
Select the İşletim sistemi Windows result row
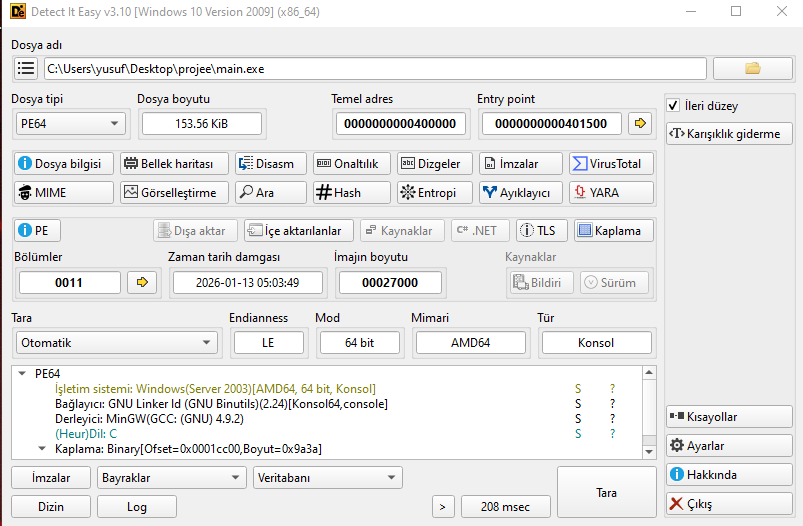coord(215,389)
